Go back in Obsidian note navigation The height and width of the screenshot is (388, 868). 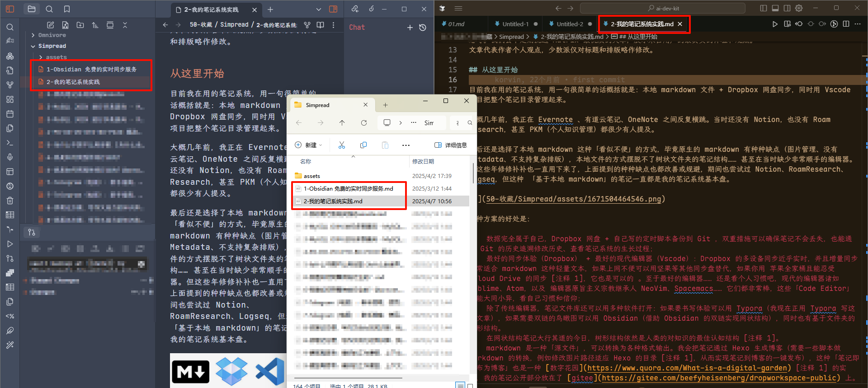coord(165,25)
